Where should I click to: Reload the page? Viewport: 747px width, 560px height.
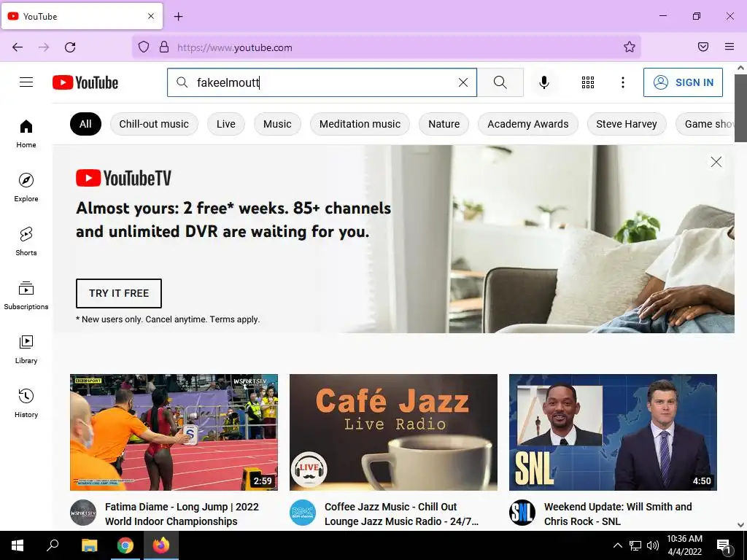[70, 47]
